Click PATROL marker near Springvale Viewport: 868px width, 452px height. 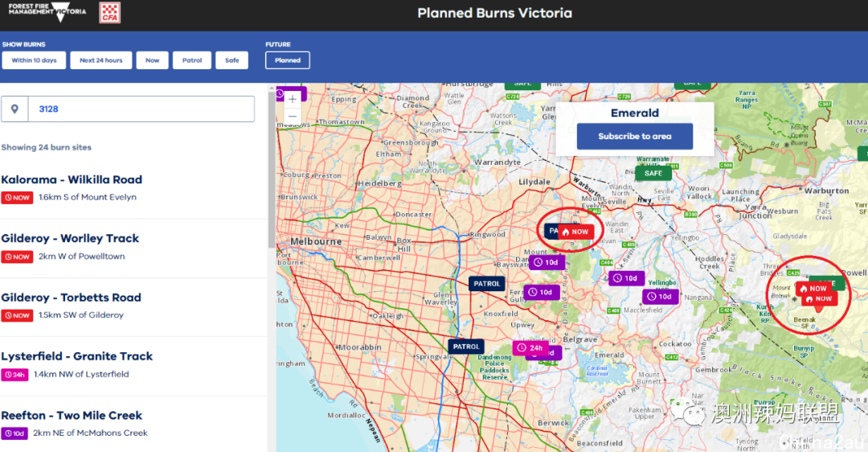466,347
